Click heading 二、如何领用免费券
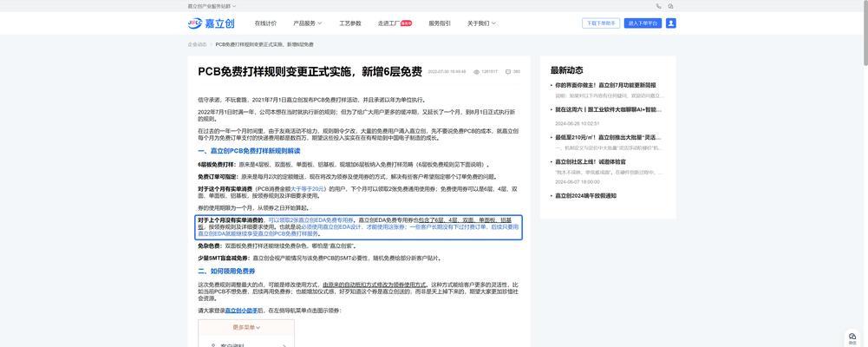This screenshot has width=868, height=347. (x=226, y=272)
